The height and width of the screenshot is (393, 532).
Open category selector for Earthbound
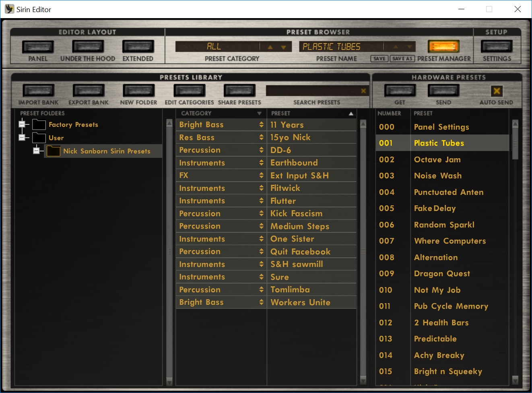tap(261, 163)
